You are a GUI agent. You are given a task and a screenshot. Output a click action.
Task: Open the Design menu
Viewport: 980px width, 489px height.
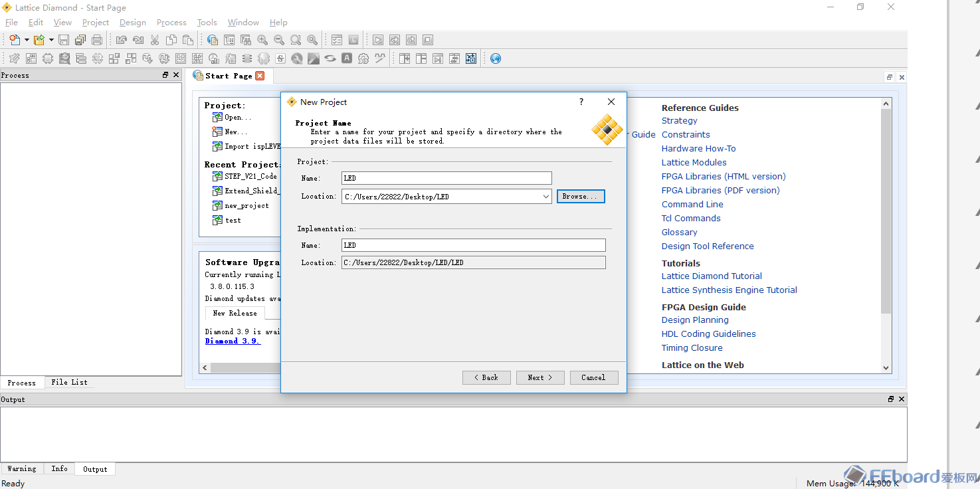(x=133, y=23)
